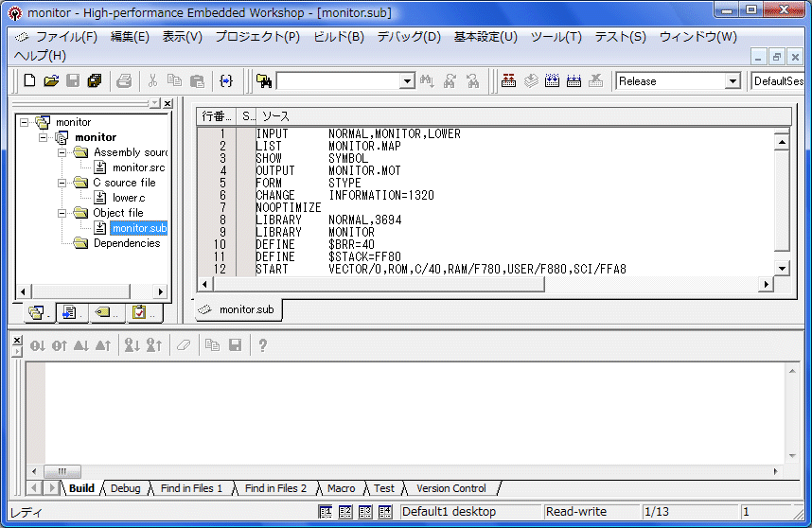Click the build all toolbar icon
The image size is (812, 528).
coord(574,80)
